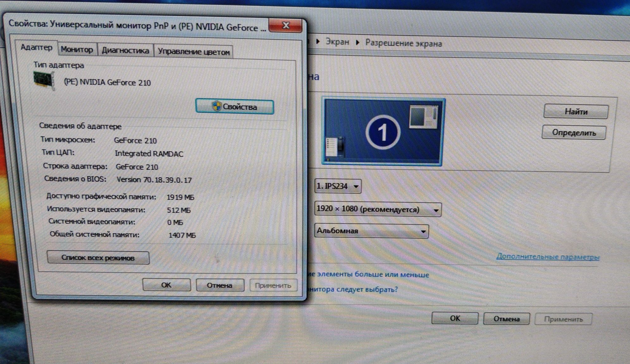Click the 512 МБ video memory value
This screenshot has width=630, height=364.
tap(179, 210)
